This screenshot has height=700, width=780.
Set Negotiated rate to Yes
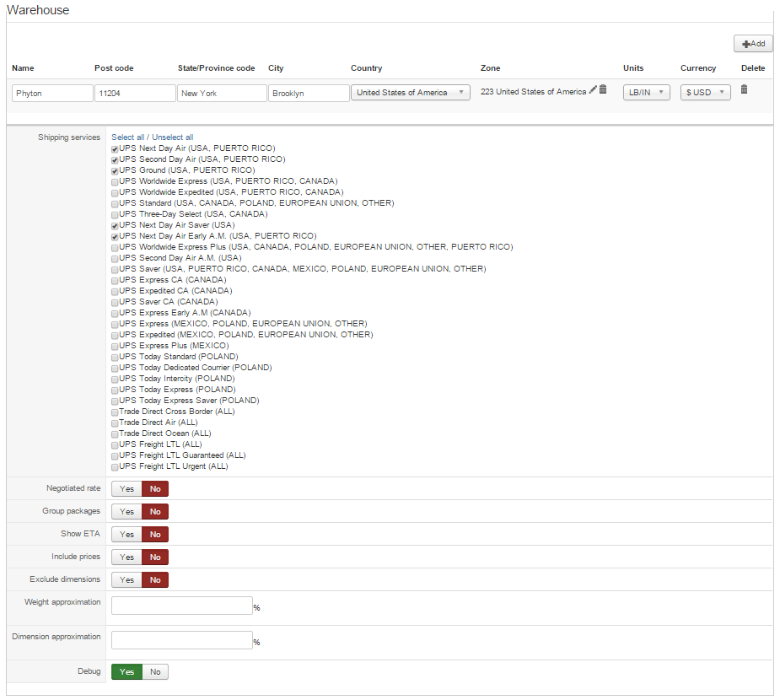[x=126, y=489]
